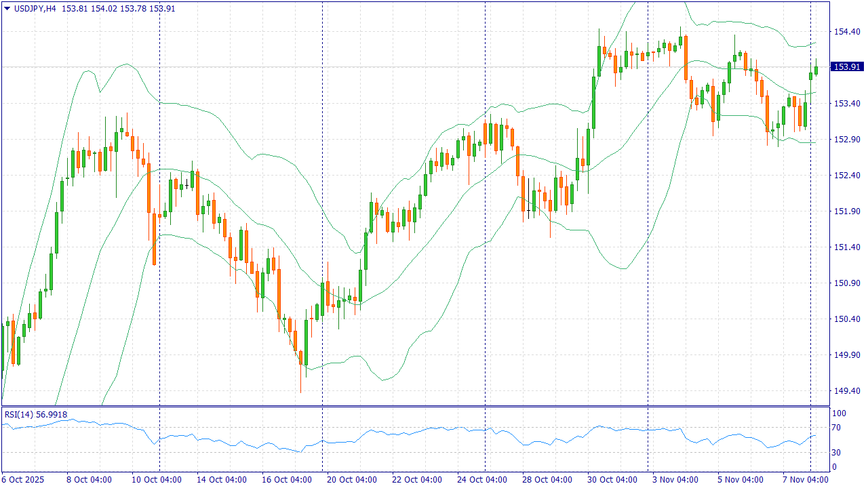The image size is (868, 488).
Task: Select the 7 Nov 04:00 time label
Action: point(805,480)
